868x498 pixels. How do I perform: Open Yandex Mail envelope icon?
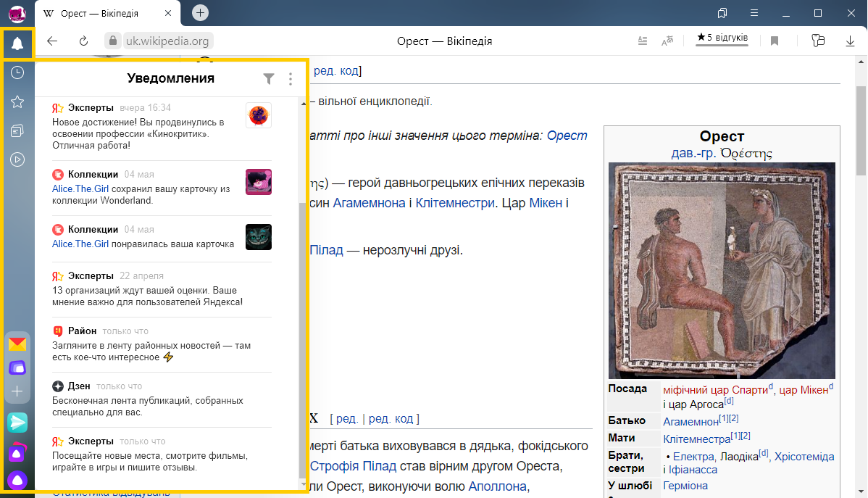[x=17, y=344]
